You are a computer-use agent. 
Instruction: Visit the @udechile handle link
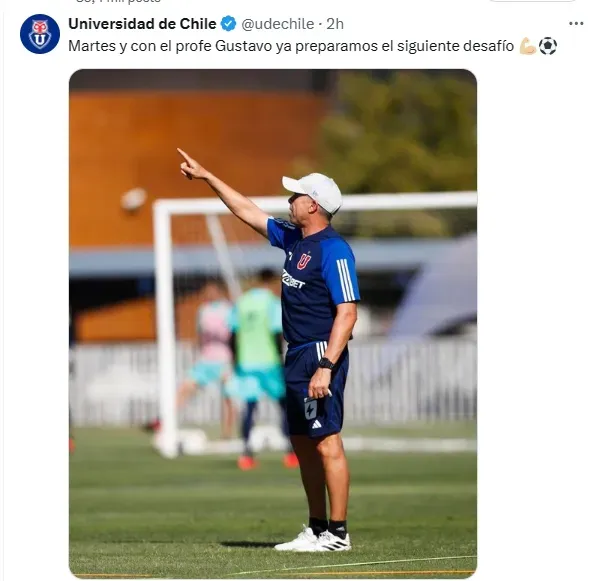tap(277, 24)
